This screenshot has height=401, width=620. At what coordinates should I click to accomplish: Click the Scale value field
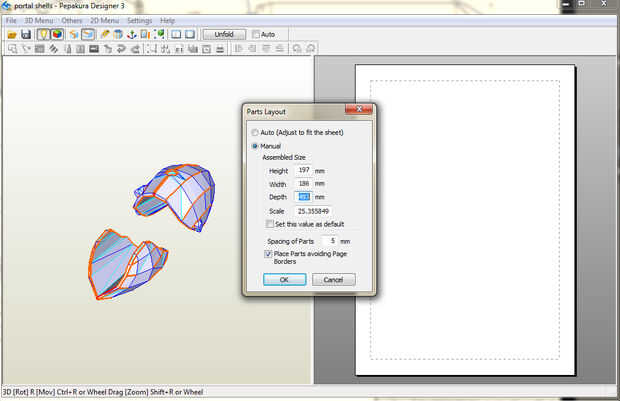tap(313, 211)
